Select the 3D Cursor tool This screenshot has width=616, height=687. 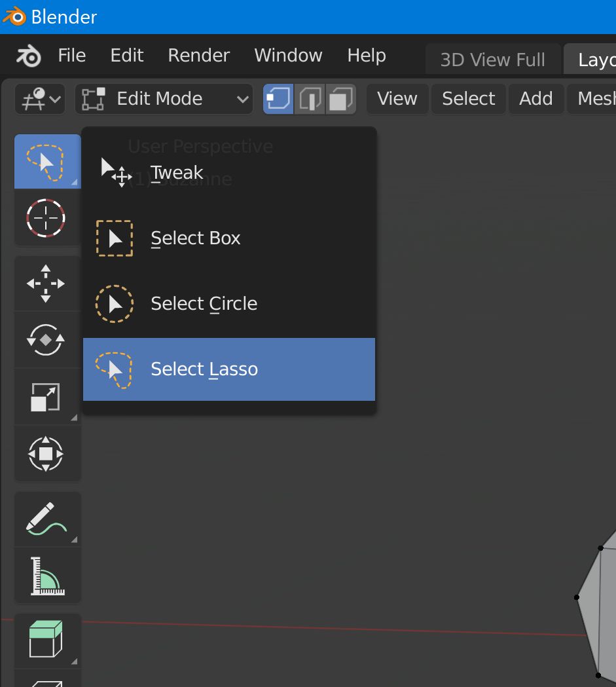pos(47,218)
